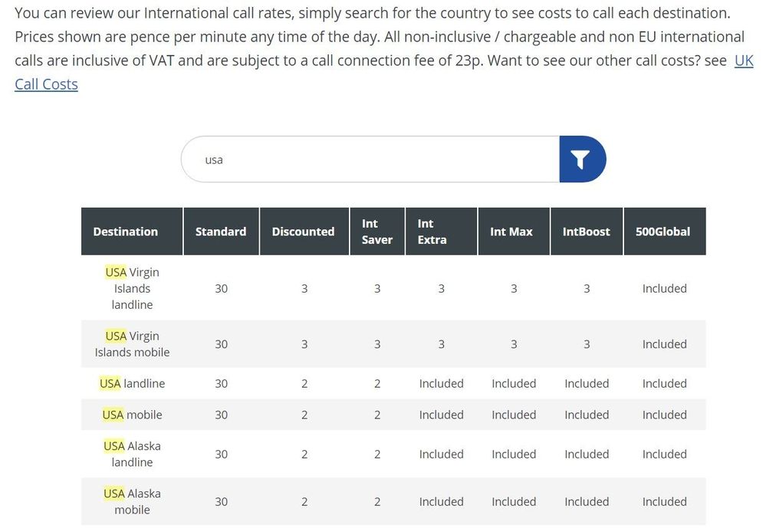Click Discounted rate 2 for USA Alaska mobile

point(304,501)
